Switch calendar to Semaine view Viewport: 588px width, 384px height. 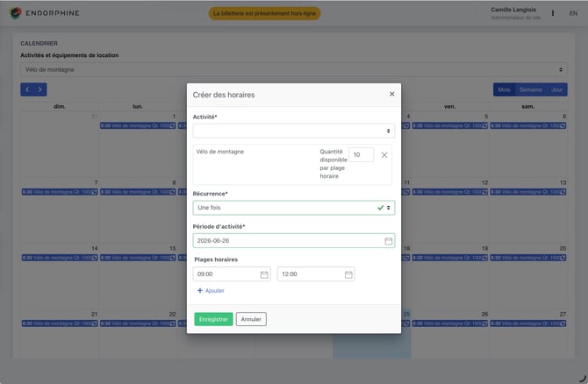click(530, 89)
